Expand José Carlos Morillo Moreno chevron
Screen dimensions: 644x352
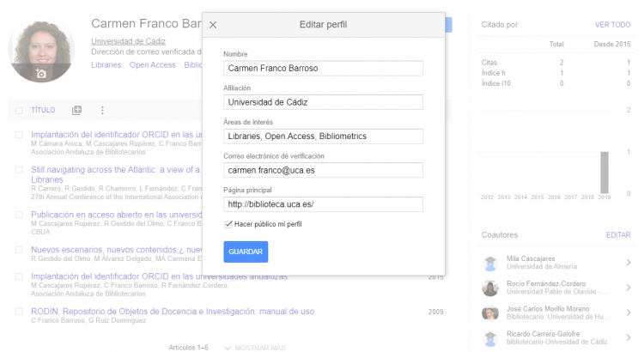pyautogui.click(x=629, y=313)
